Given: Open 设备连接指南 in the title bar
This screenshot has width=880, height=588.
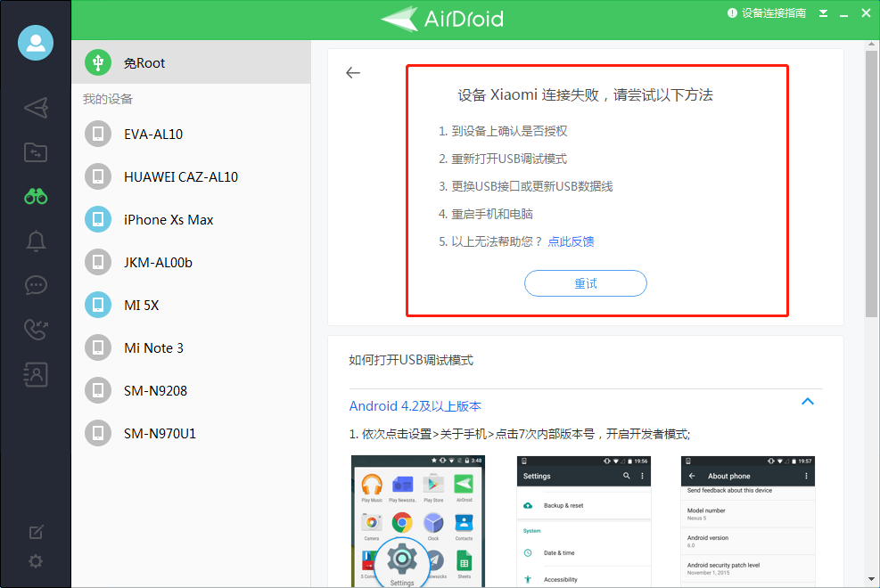Looking at the screenshot, I should pyautogui.click(x=767, y=12).
